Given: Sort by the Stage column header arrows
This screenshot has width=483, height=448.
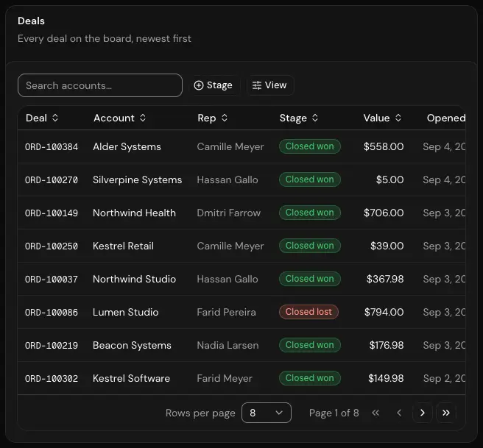Looking at the screenshot, I should point(315,118).
